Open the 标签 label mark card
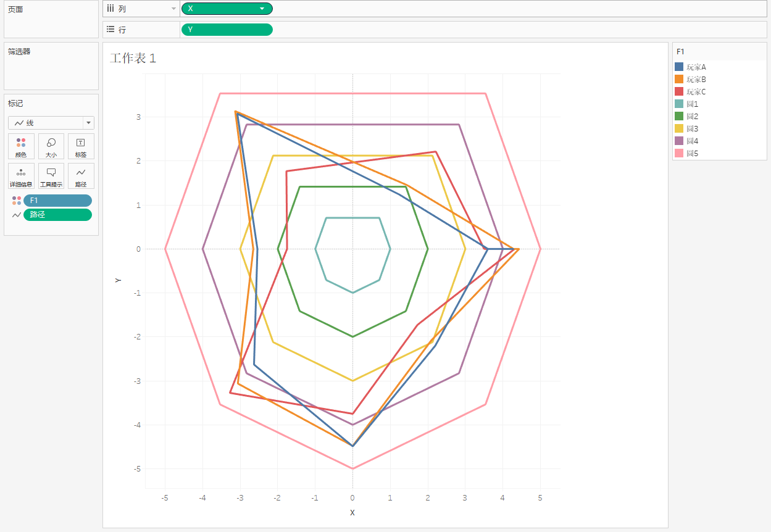This screenshot has height=532, width=771. (81, 146)
